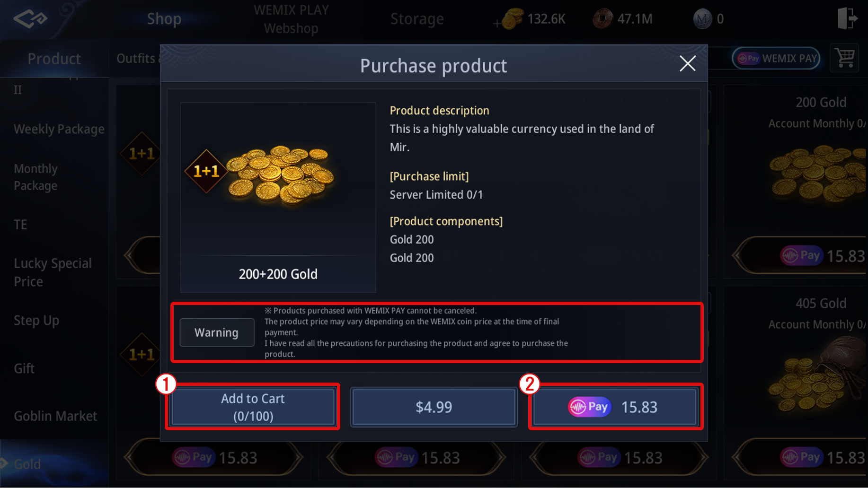Close the Purchase product dialog

(687, 63)
